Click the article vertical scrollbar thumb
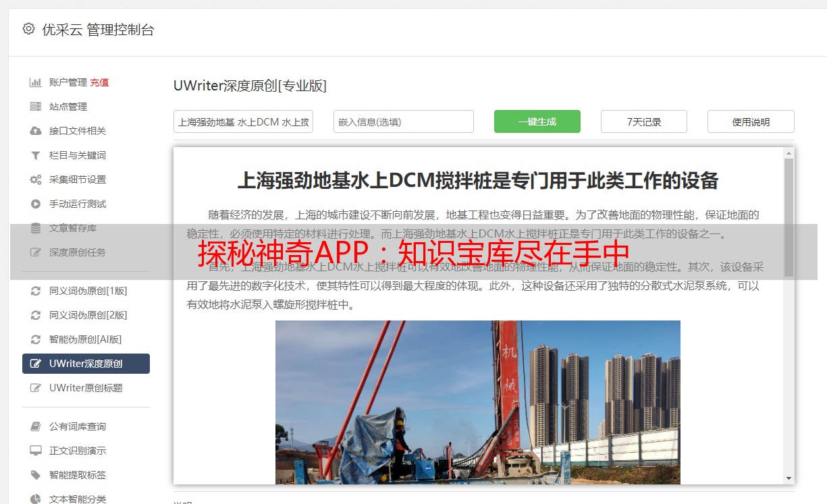827x504 pixels. (x=789, y=217)
